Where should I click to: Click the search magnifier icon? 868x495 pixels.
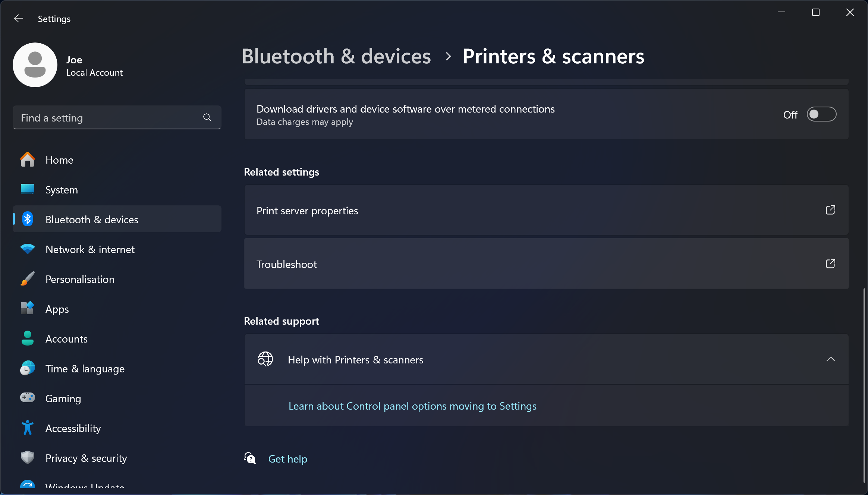pos(207,117)
